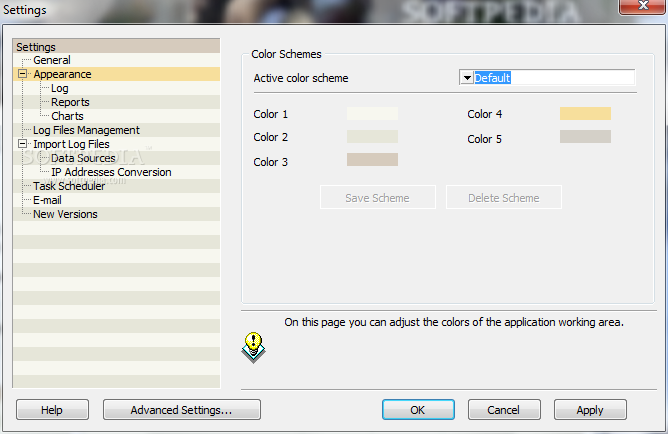Open E-mail settings

coord(47,200)
